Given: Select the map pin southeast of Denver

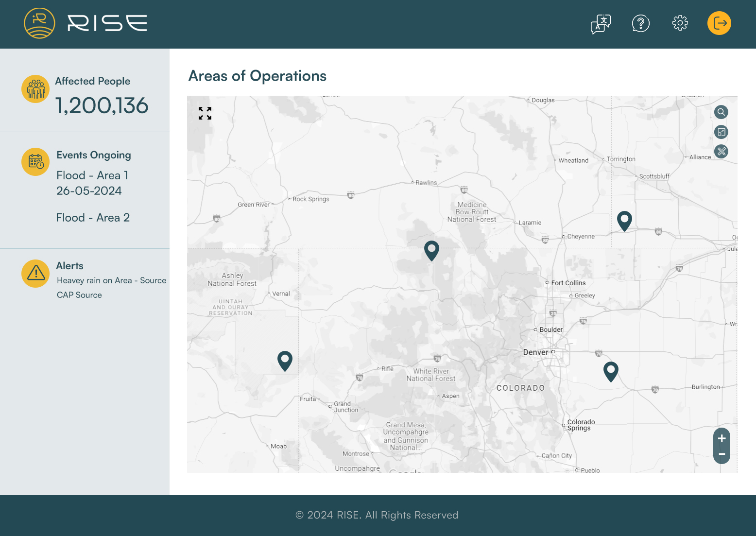Looking at the screenshot, I should pos(610,371).
